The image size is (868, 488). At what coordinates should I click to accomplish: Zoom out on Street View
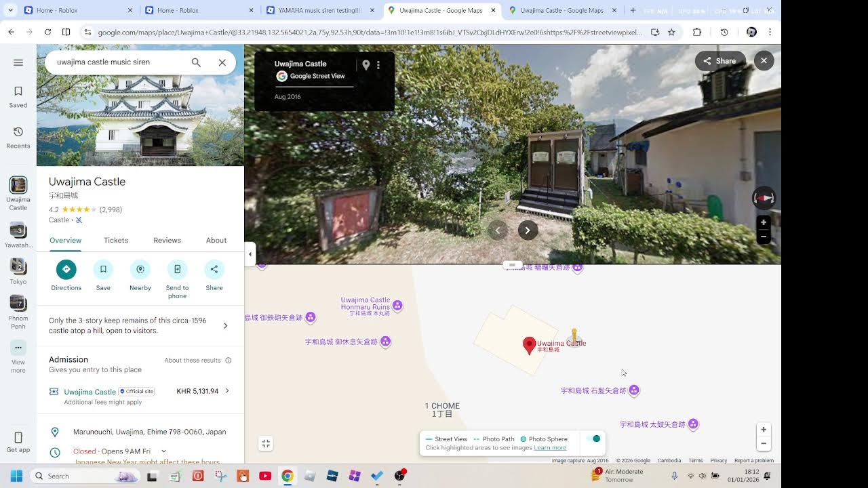764,237
